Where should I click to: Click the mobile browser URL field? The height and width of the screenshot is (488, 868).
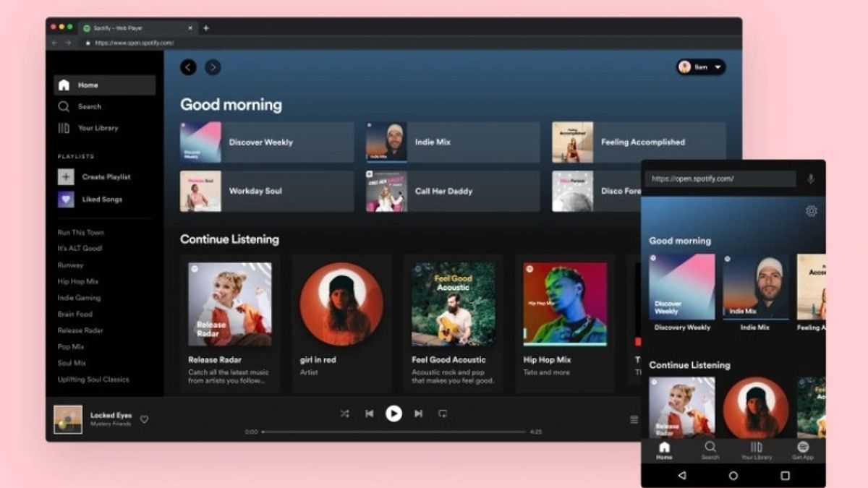pyautogui.click(x=720, y=179)
